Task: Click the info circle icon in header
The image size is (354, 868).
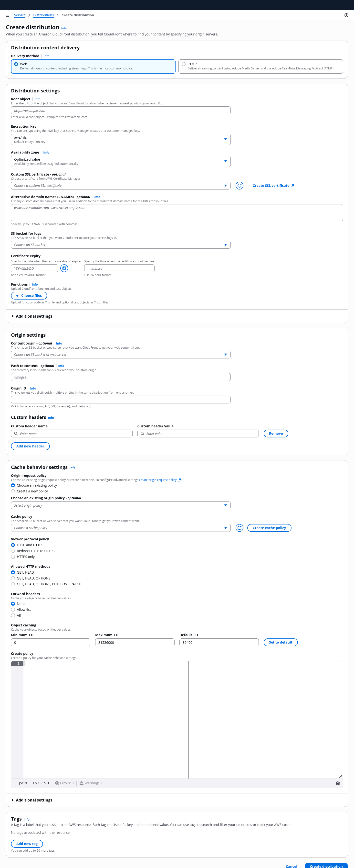Action: pos(346,15)
